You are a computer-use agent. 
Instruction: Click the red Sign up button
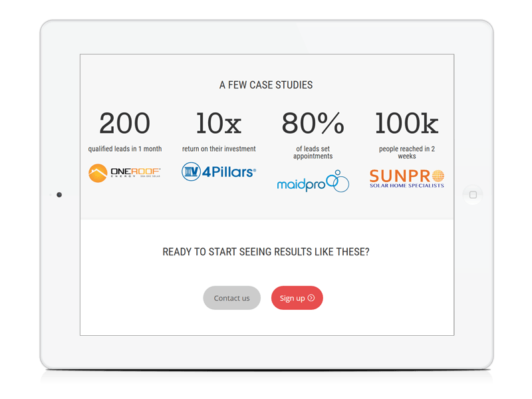tap(297, 298)
